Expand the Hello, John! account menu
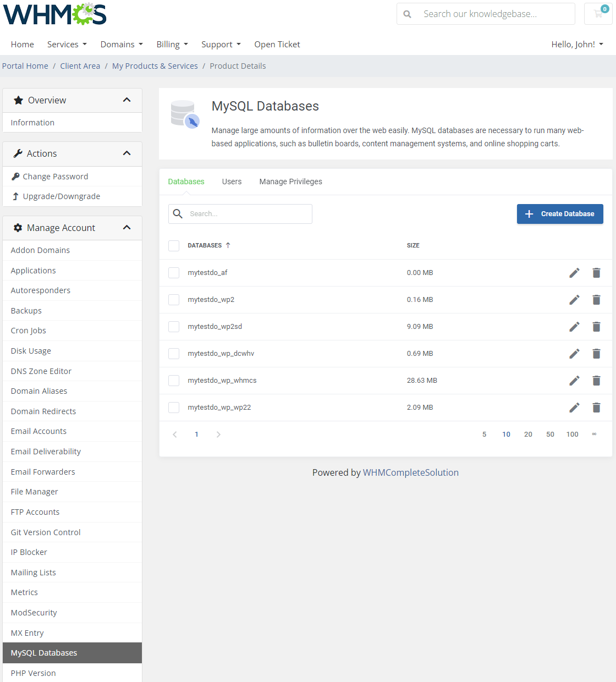Image resolution: width=616 pixels, height=682 pixels. [x=577, y=45]
